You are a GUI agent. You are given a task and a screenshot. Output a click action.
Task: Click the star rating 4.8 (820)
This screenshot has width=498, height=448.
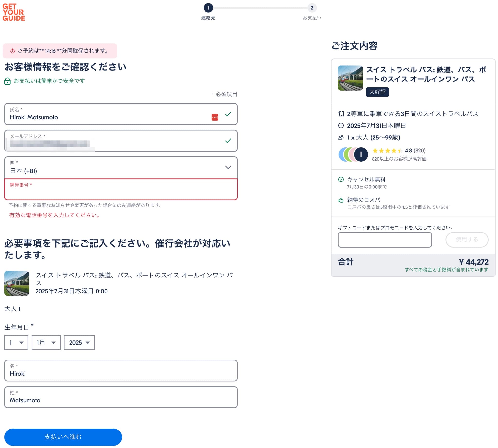pyautogui.click(x=399, y=150)
